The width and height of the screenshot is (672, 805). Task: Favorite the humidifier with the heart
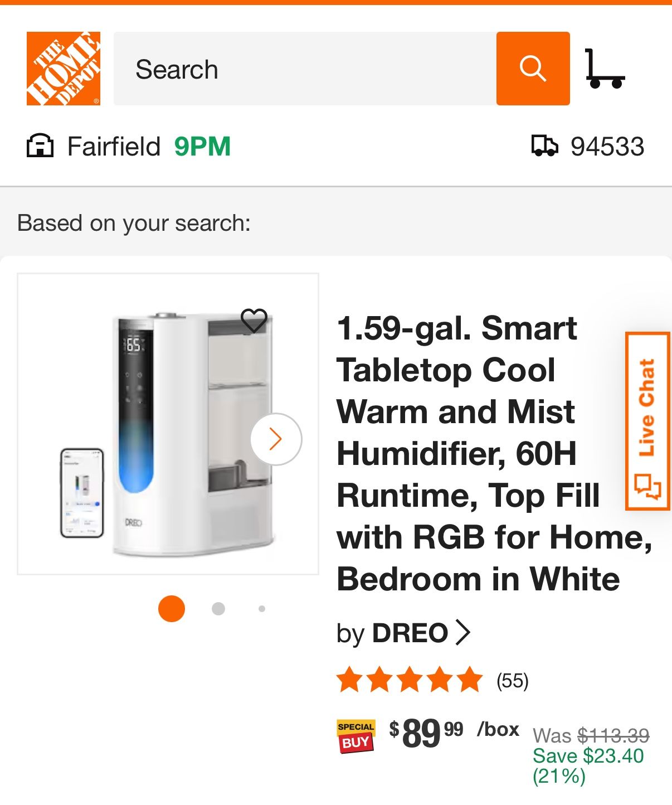254,321
